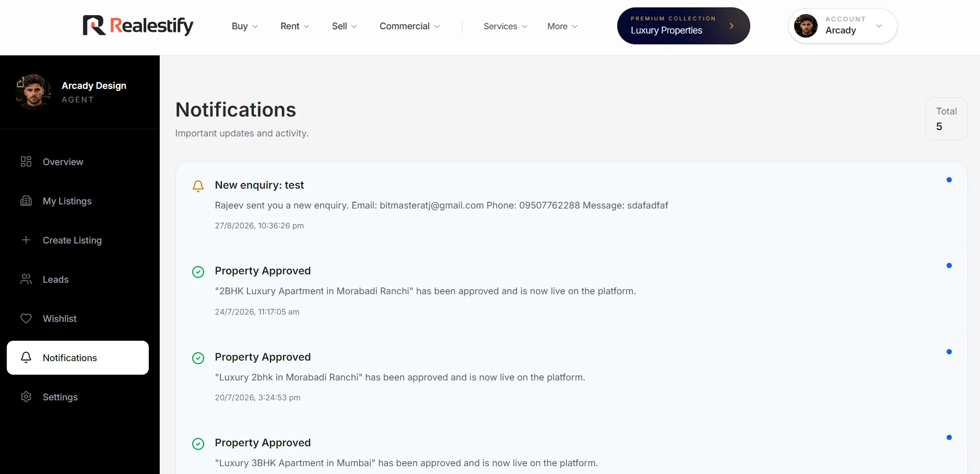Open Leads in the sidebar
980x474 pixels.
(x=78, y=280)
